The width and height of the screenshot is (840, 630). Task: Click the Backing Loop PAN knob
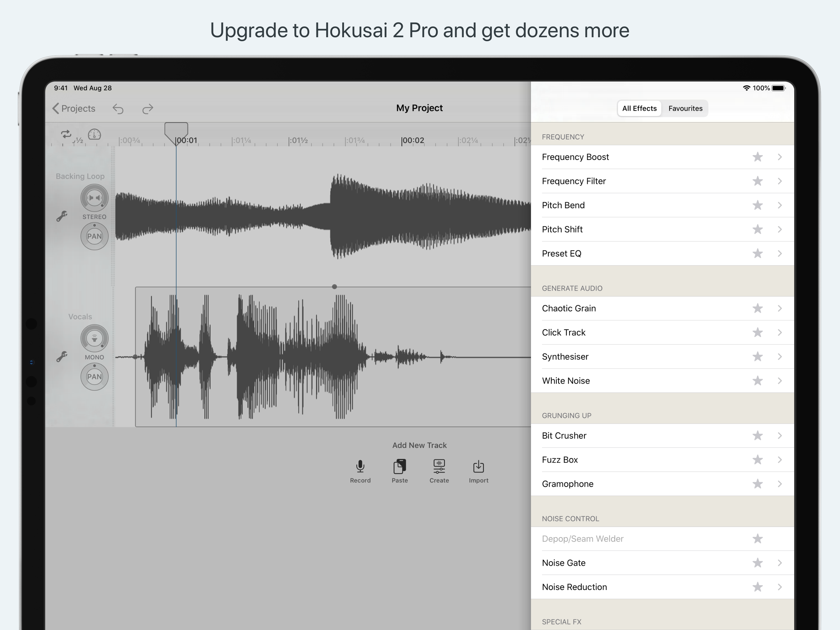(94, 236)
